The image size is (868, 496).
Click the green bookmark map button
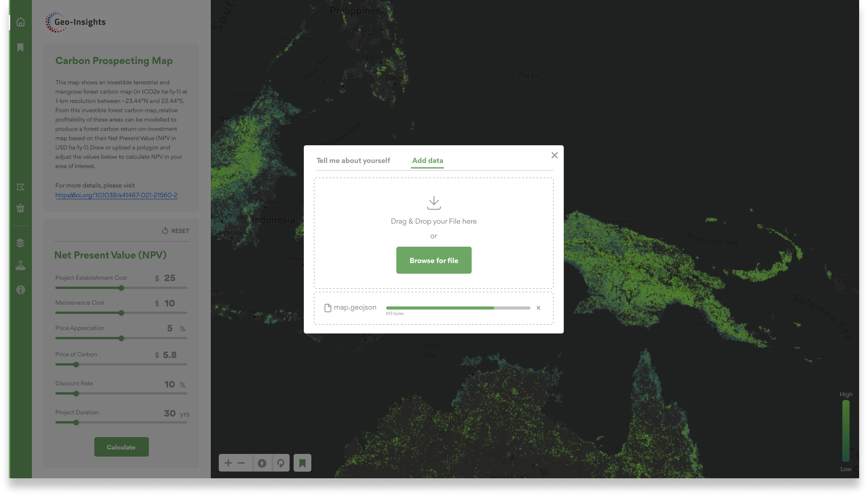302,463
